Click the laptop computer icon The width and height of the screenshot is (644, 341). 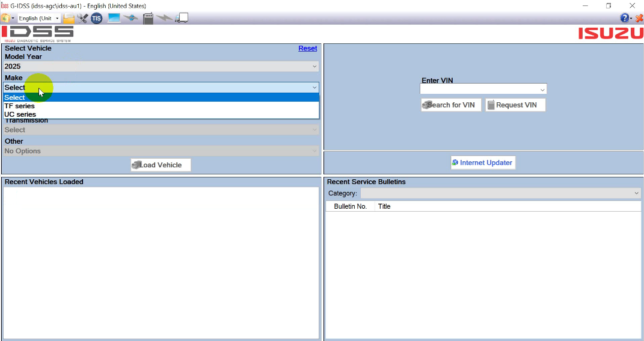pyautogui.click(x=114, y=18)
